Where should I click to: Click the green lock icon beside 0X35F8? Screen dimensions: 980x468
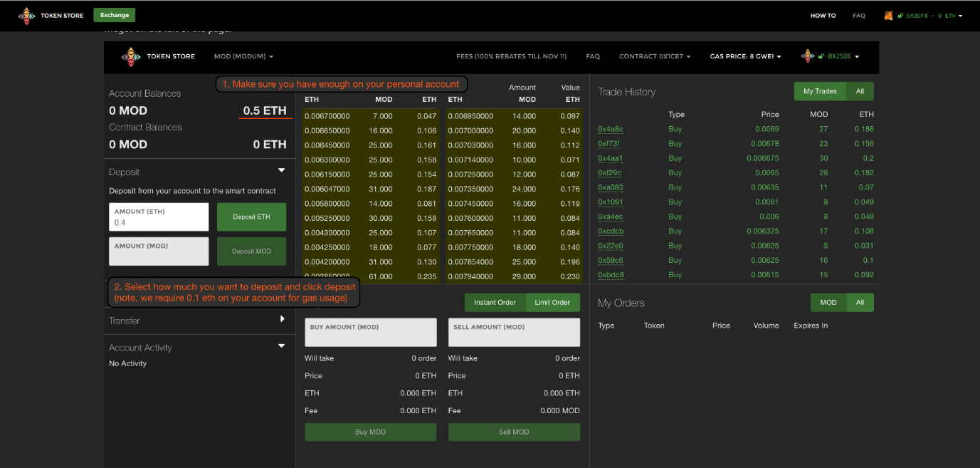pyautogui.click(x=900, y=15)
